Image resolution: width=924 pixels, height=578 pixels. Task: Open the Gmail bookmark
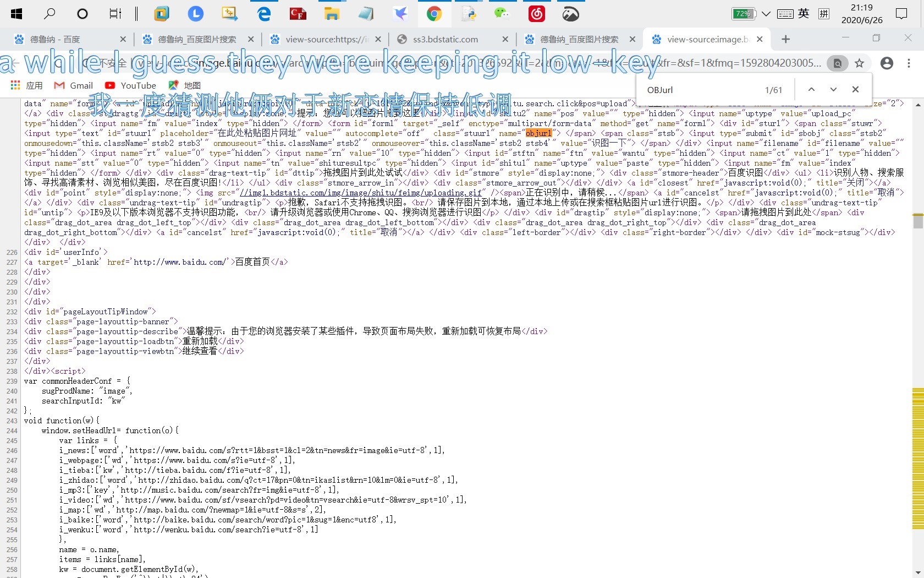click(x=74, y=85)
